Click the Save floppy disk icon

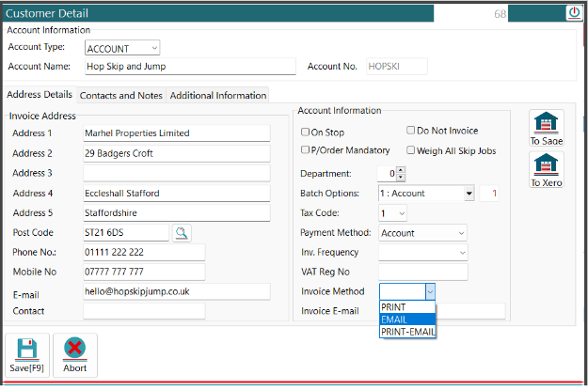click(26, 350)
